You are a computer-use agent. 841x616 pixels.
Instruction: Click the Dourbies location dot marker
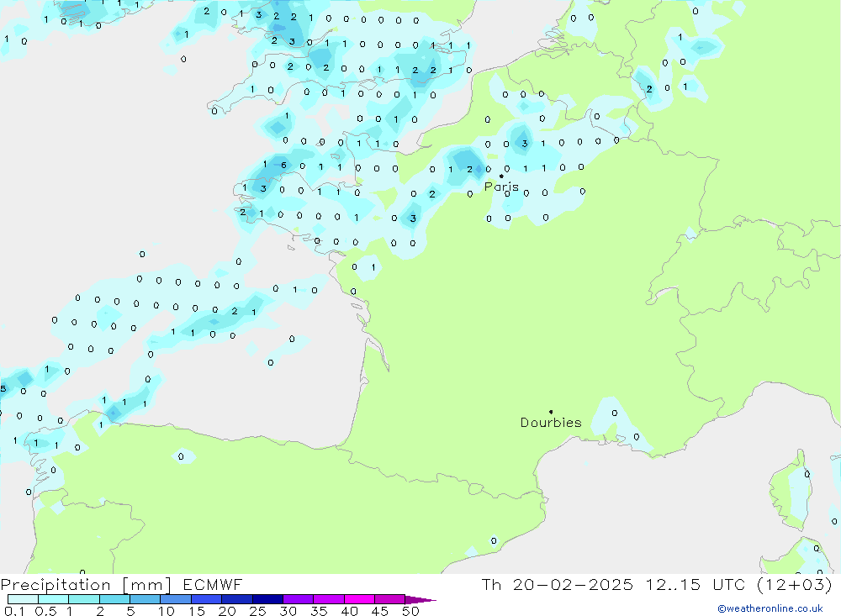pos(551,412)
